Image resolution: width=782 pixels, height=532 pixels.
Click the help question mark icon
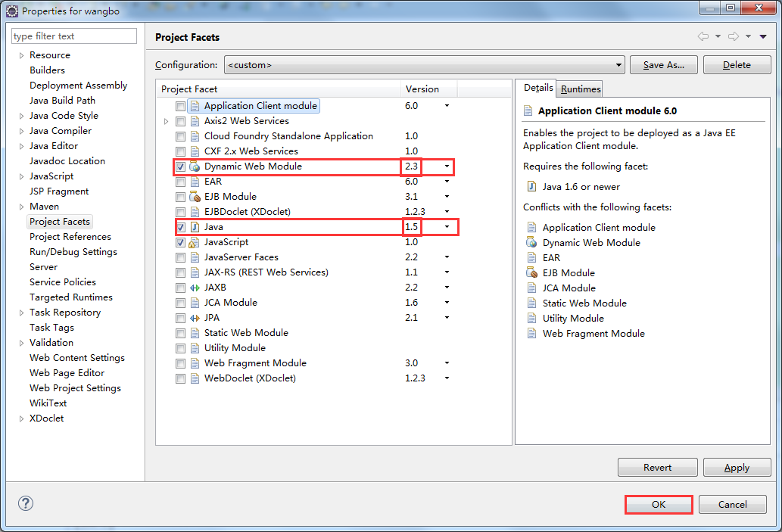(26, 504)
